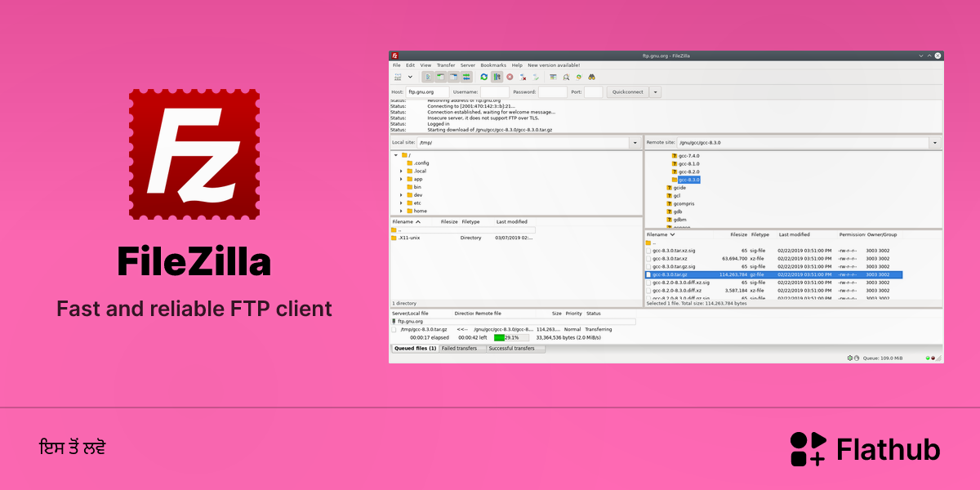The image size is (980, 490).
Task: Focus the Username input field
Action: (495, 92)
